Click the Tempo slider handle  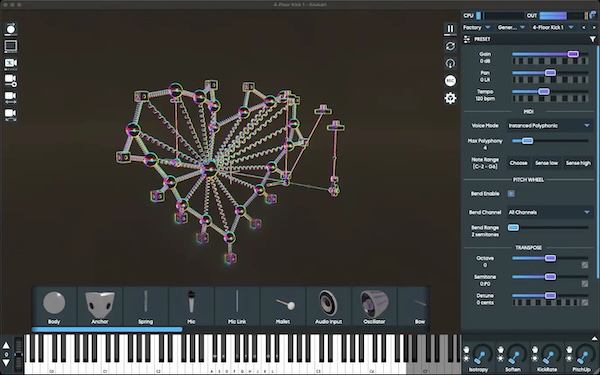point(544,91)
